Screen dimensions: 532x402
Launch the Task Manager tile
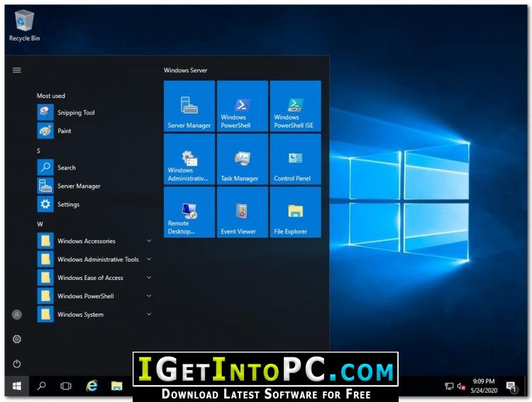[x=243, y=159]
